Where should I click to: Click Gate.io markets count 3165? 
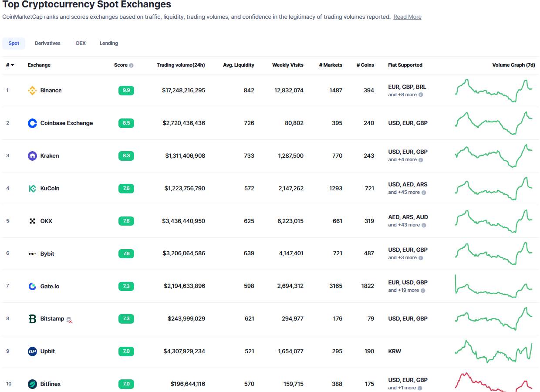click(336, 286)
